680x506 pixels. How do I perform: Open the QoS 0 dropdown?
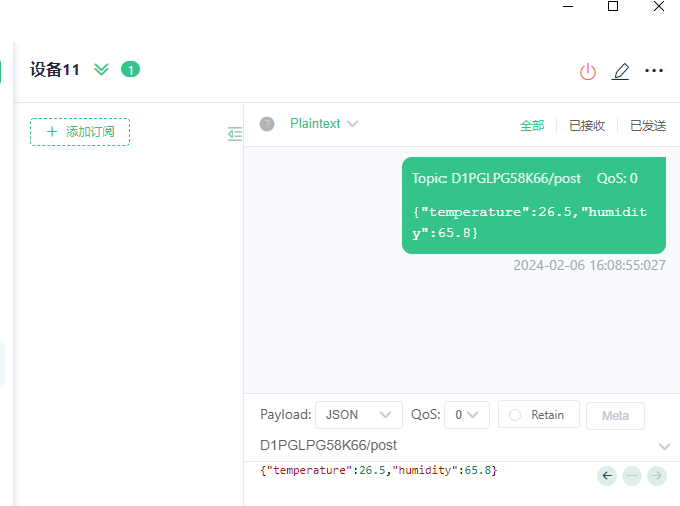[467, 415]
